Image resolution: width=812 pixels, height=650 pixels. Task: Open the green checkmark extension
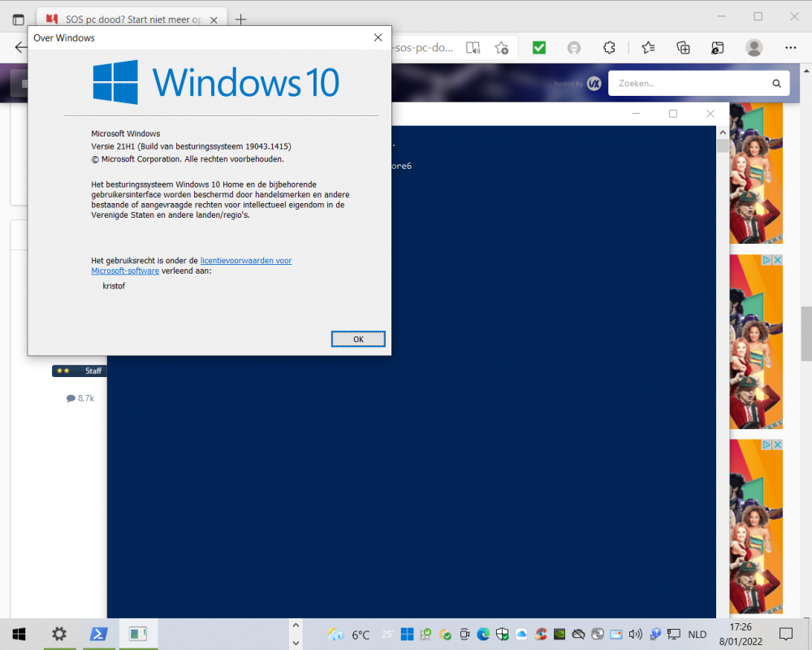click(x=539, y=48)
